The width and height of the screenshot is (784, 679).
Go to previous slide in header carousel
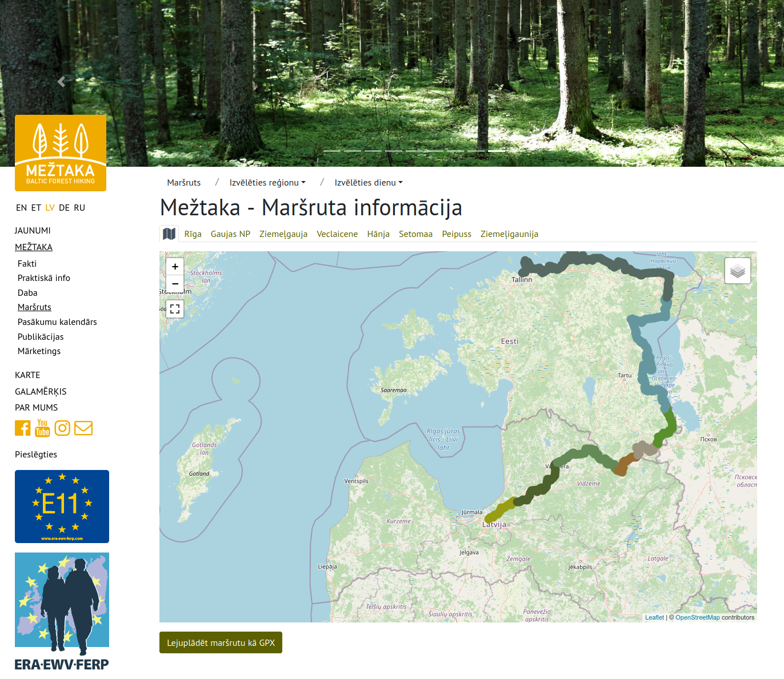pos(61,82)
